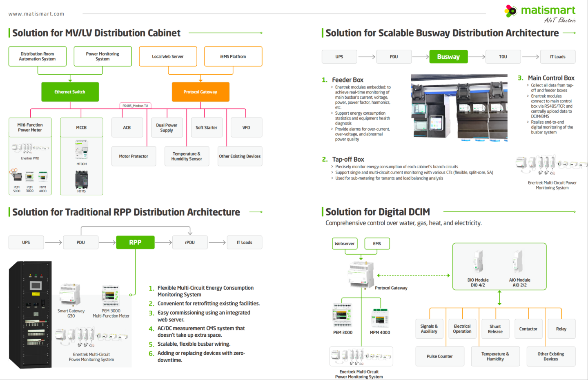Select the orange Protocol Gateway box

coord(200,92)
